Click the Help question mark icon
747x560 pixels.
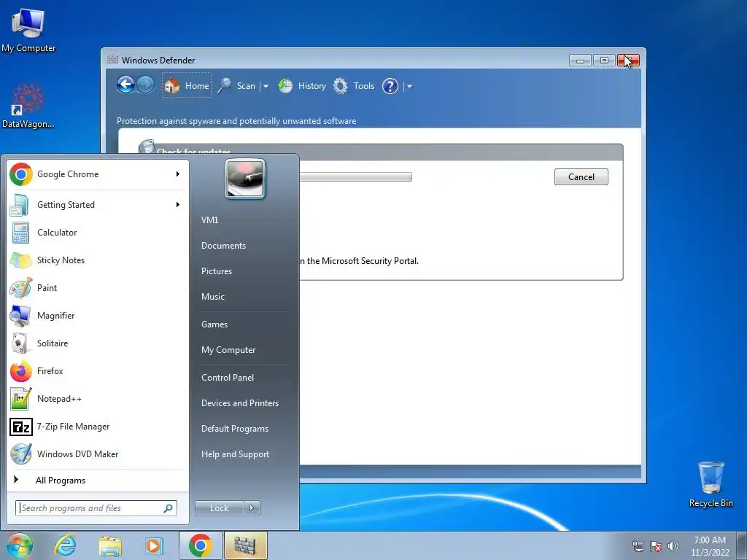pyautogui.click(x=390, y=86)
